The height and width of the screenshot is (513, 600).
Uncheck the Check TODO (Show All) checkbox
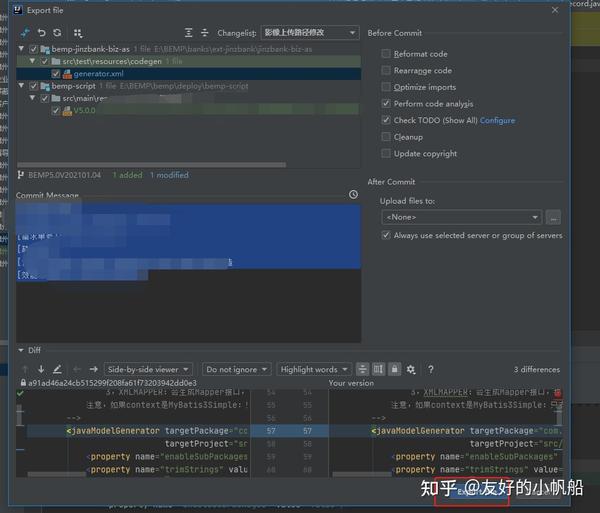pos(386,120)
